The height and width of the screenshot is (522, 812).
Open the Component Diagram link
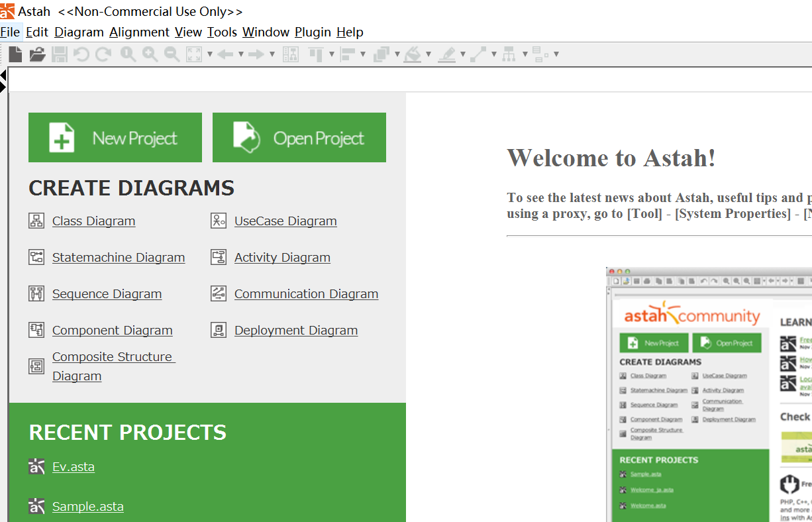coord(113,331)
